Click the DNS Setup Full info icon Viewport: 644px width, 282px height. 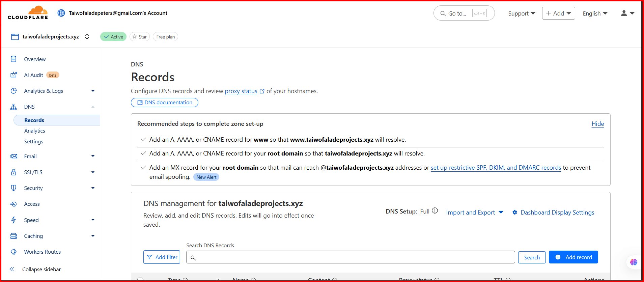(x=435, y=211)
